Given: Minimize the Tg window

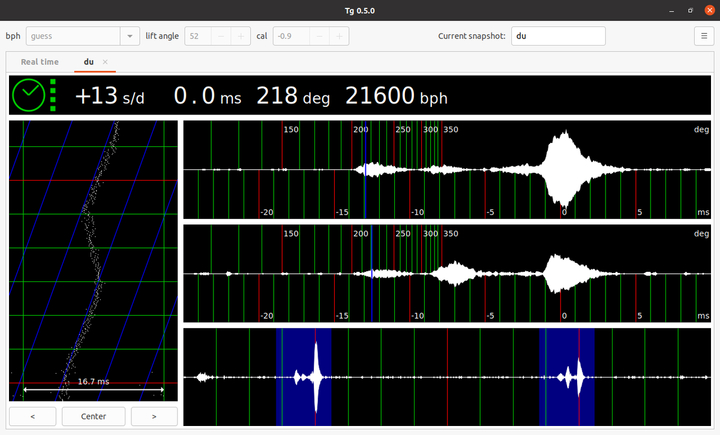Looking at the screenshot, I should [671, 11].
